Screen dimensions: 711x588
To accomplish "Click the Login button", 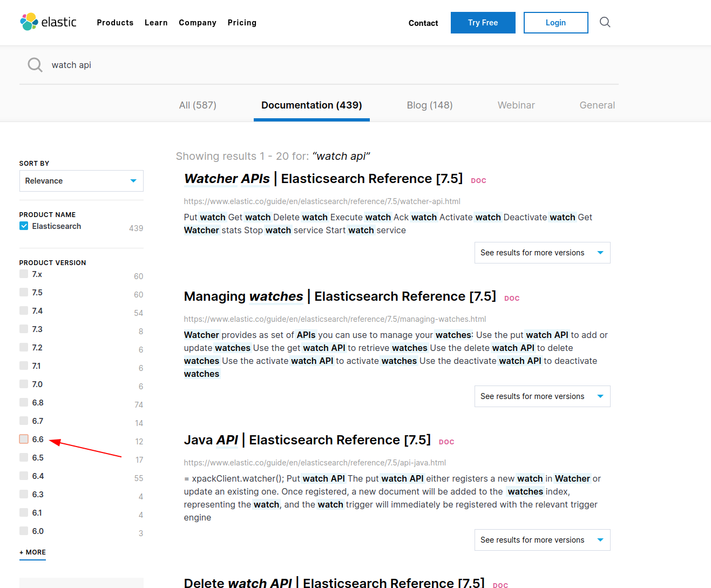I will (x=556, y=23).
